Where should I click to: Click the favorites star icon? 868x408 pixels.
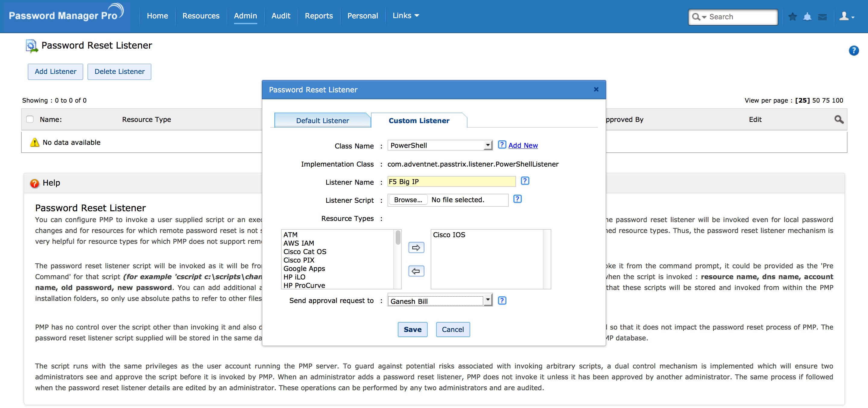793,17
